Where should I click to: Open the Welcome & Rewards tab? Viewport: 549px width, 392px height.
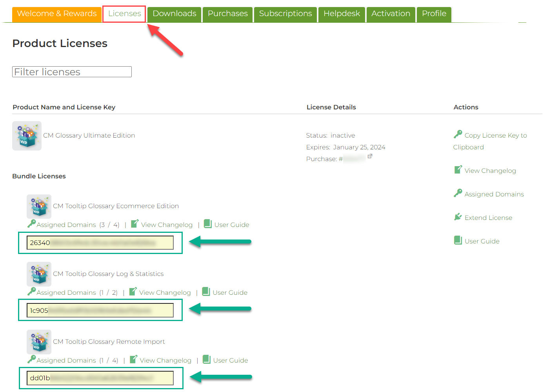click(57, 14)
